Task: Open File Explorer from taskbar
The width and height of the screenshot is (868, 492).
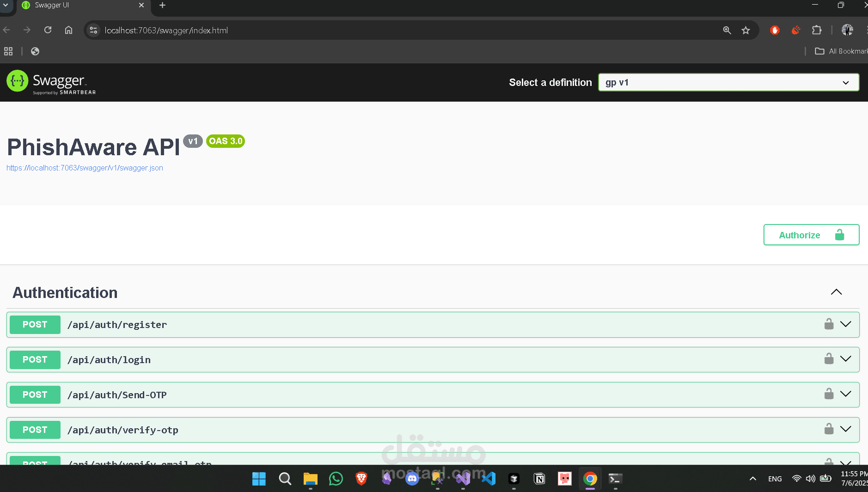Action: click(311, 479)
